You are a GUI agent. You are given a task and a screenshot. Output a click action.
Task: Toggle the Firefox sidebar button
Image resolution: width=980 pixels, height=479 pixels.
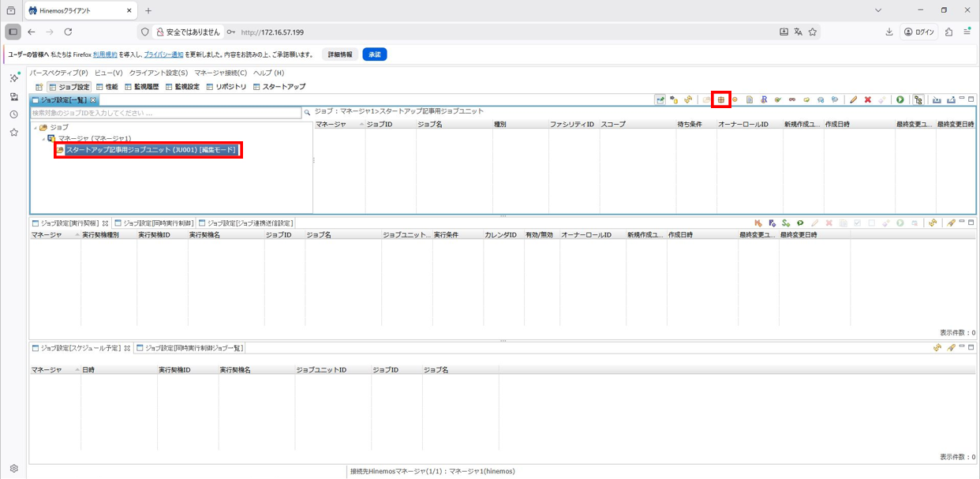tap(13, 32)
